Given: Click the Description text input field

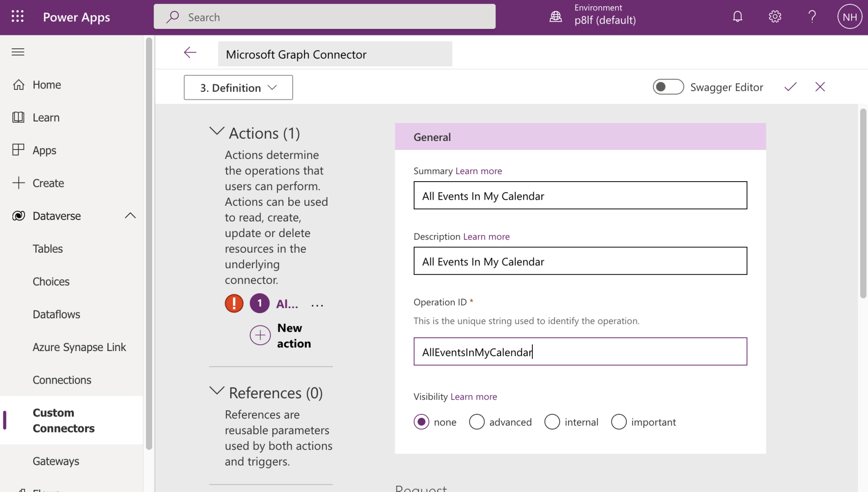Looking at the screenshot, I should [x=580, y=261].
